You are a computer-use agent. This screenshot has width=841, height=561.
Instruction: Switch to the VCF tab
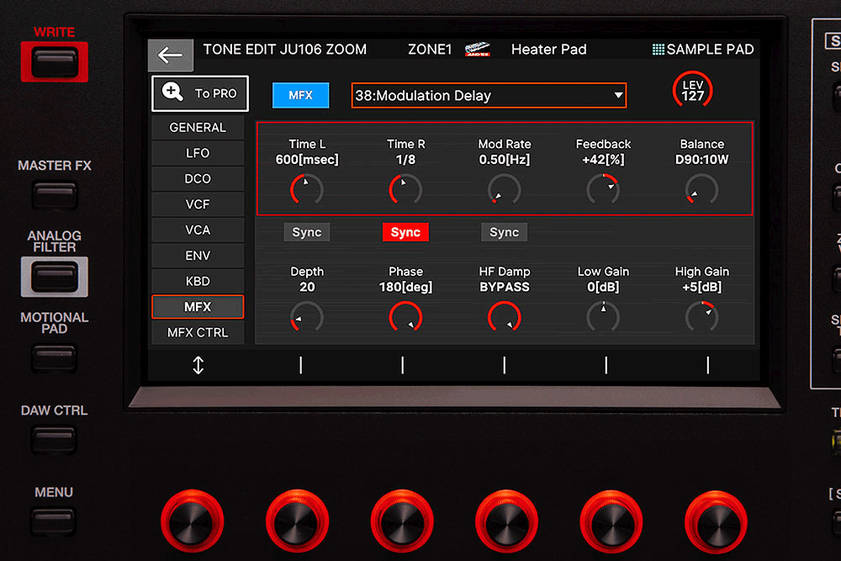197,204
